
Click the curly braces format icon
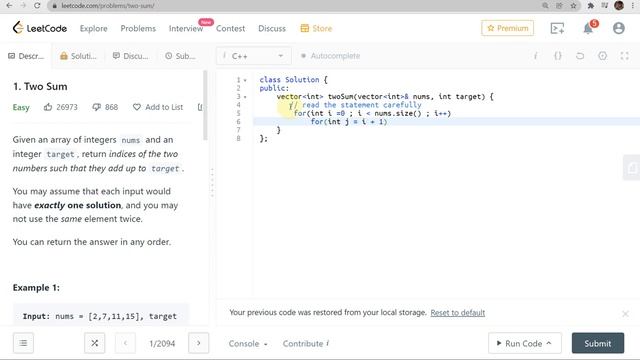(558, 56)
